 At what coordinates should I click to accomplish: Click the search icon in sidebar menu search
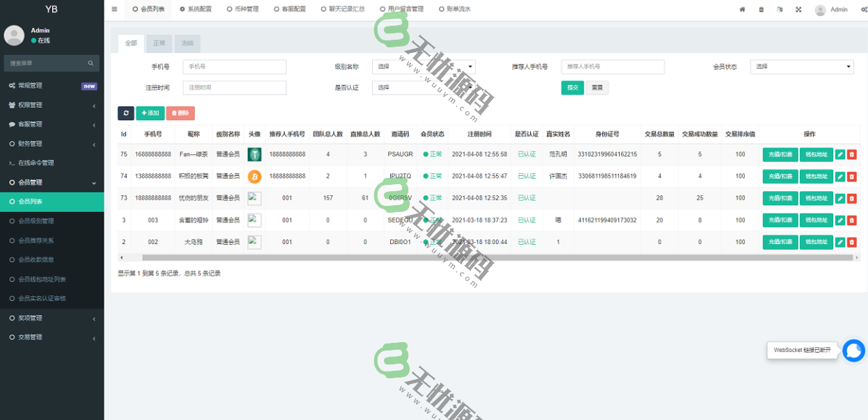90,63
